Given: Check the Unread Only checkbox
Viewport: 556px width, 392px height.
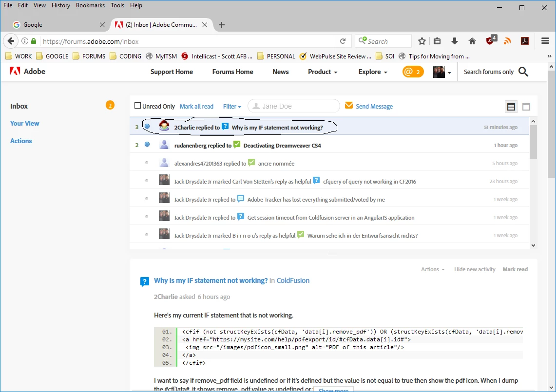Looking at the screenshot, I should pos(137,105).
